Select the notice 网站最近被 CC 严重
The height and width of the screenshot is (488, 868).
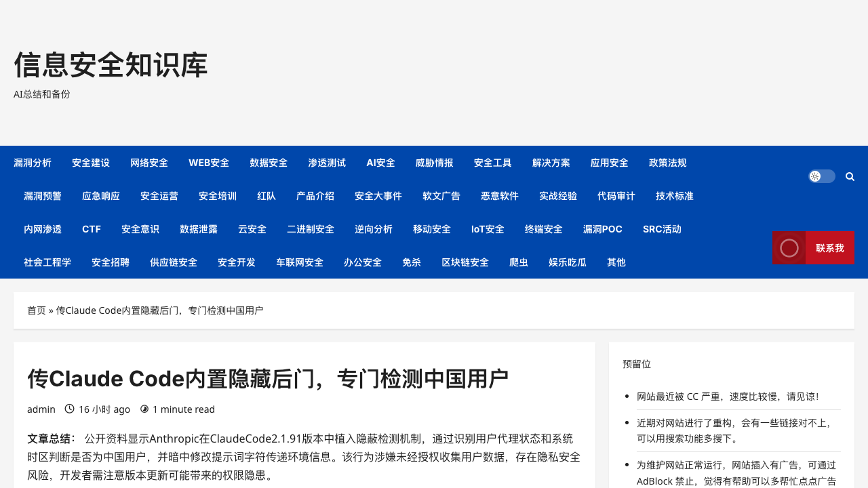click(728, 396)
